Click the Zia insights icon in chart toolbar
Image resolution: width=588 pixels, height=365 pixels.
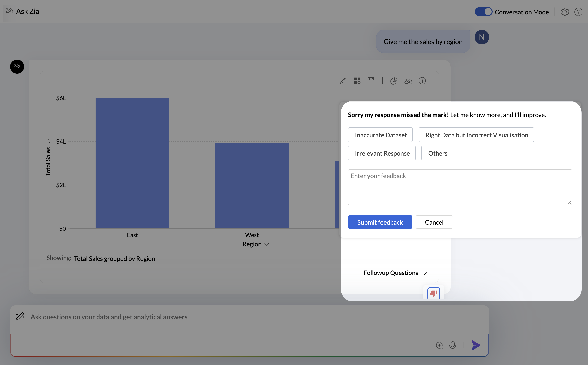(408, 81)
